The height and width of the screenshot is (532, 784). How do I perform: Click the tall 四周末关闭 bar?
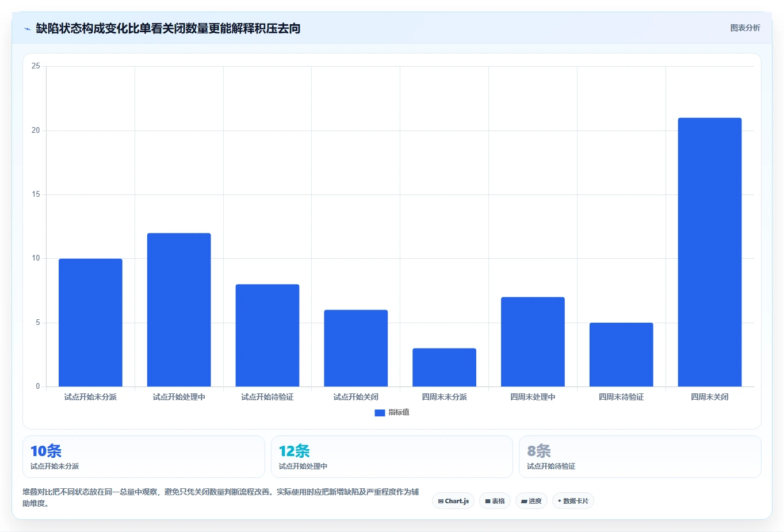[710, 252]
